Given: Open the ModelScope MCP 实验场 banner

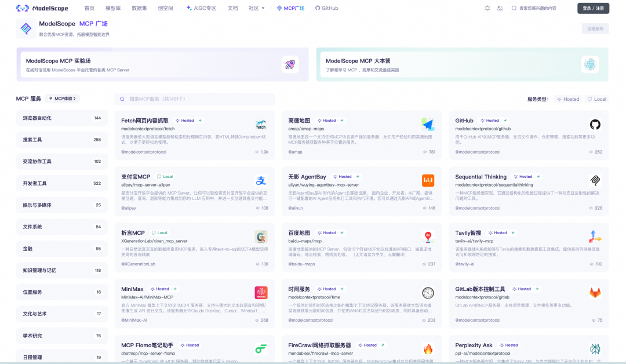Looking at the screenshot, I should point(162,65).
